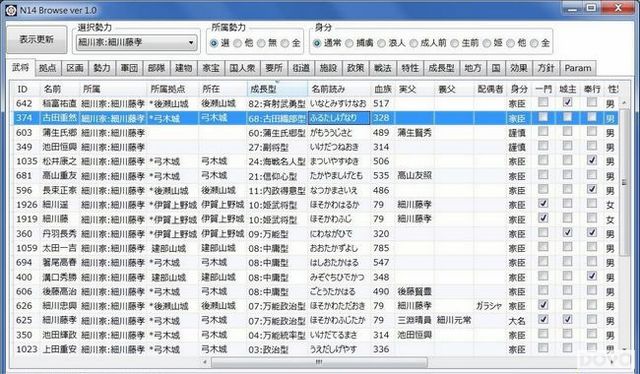
Task: Open the 家宝 tab
Action: click(211, 68)
